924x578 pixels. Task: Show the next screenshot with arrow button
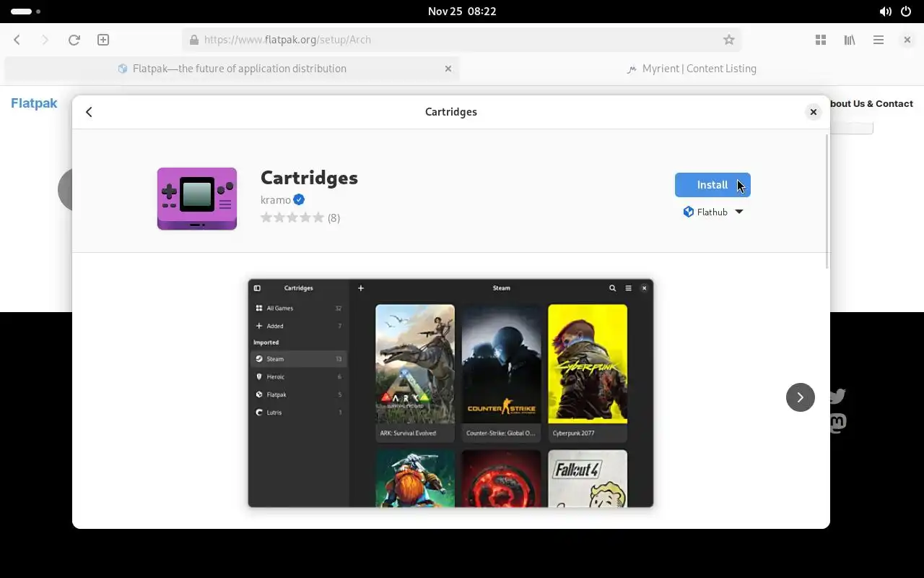point(800,397)
